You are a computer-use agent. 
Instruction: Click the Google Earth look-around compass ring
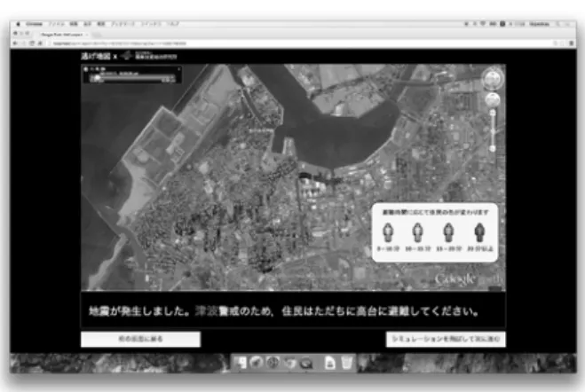pyautogui.click(x=493, y=79)
